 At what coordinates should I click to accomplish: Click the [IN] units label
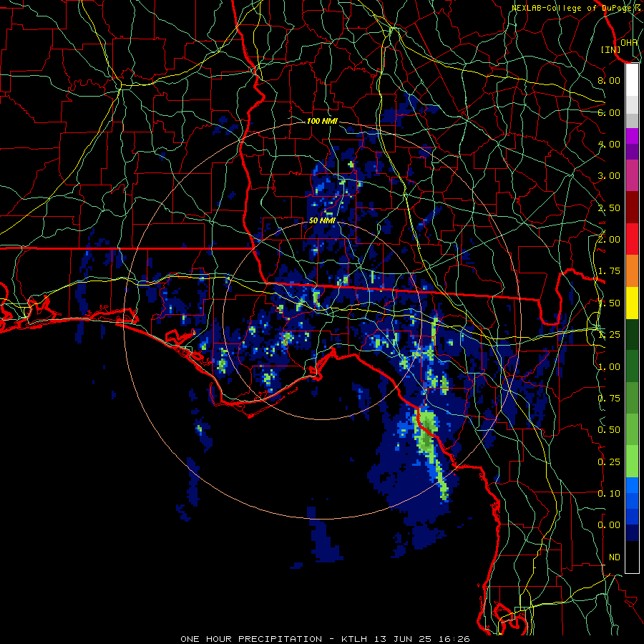(611, 49)
